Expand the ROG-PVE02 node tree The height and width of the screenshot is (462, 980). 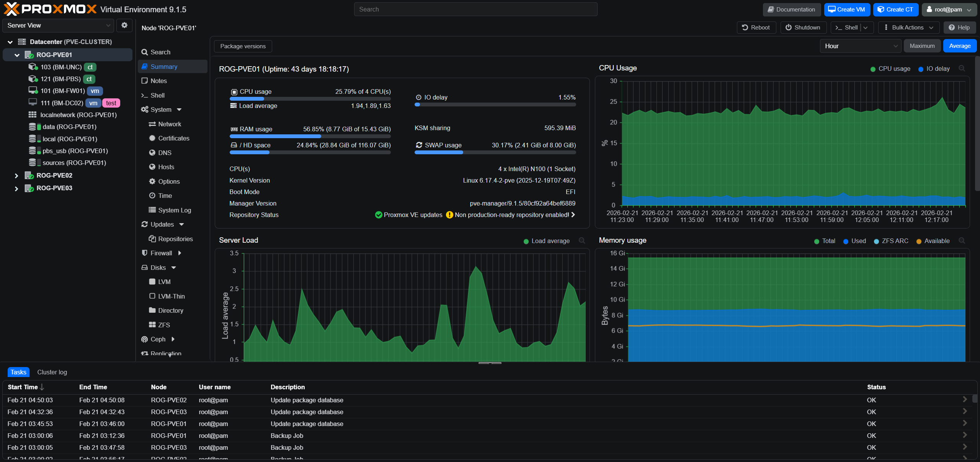(x=16, y=176)
